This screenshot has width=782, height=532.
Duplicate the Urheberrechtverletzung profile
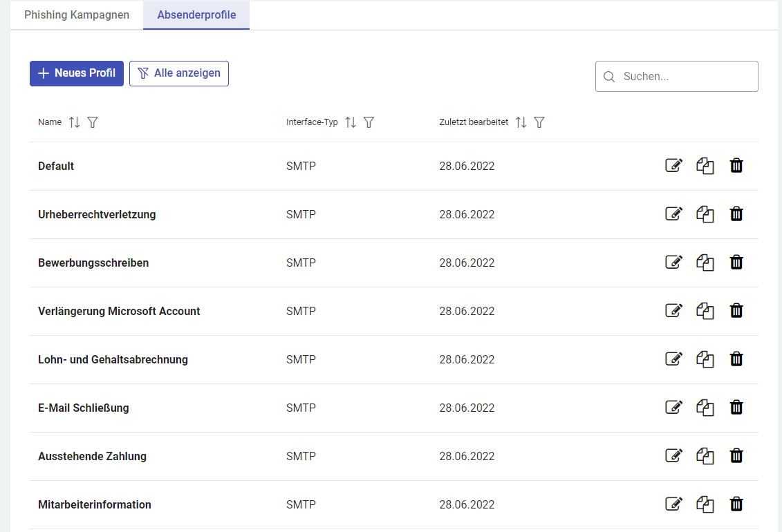click(x=705, y=214)
